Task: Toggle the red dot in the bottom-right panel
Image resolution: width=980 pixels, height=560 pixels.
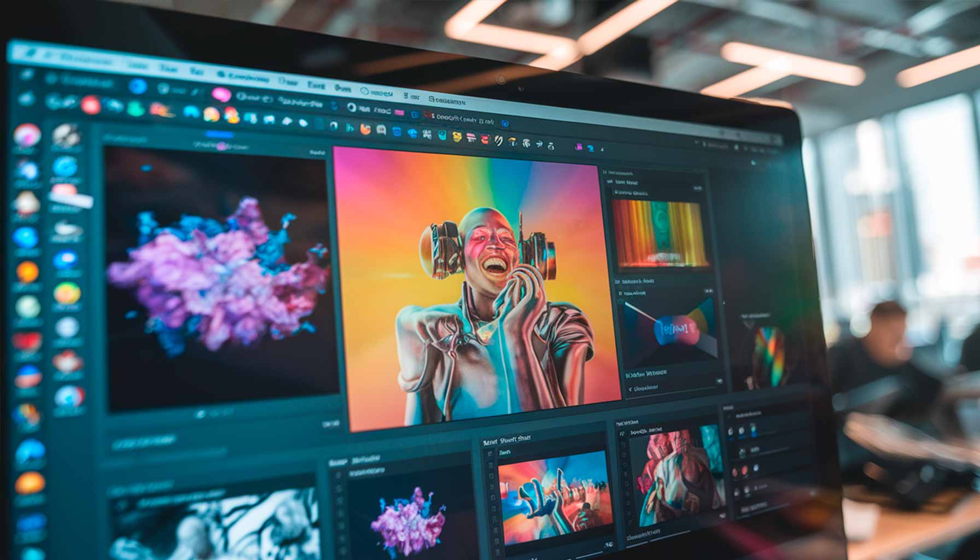Action: pos(736,471)
